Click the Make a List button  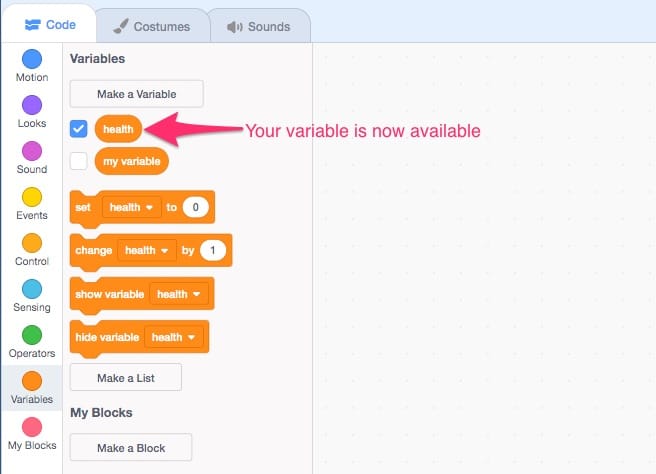click(x=125, y=377)
